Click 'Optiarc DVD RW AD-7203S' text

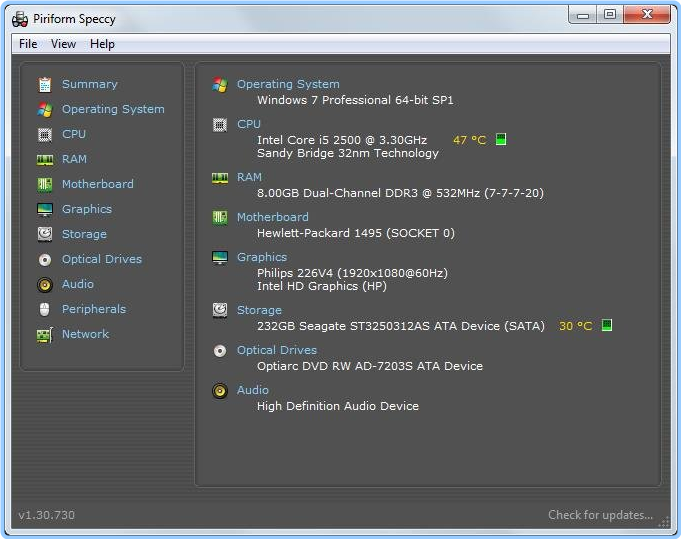pos(370,366)
